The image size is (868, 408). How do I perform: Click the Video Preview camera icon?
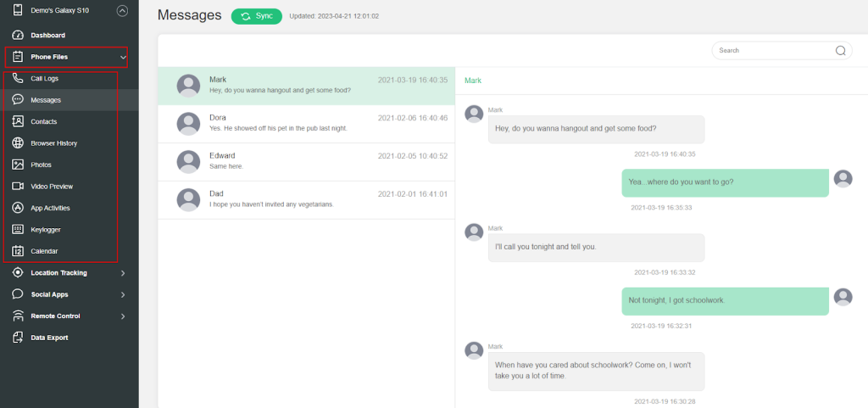coord(18,186)
